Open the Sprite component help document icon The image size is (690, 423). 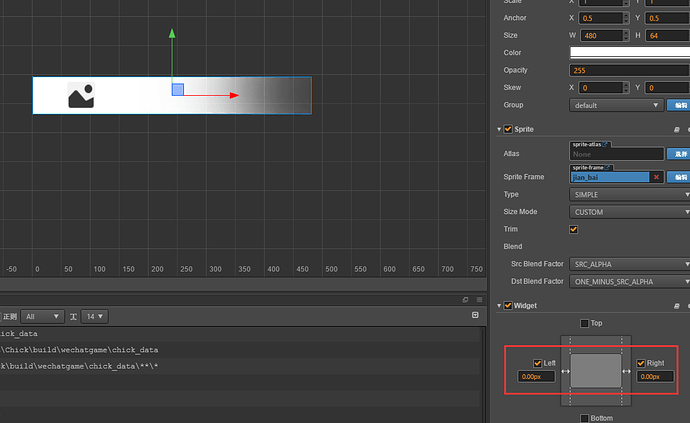pyautogui.click(x=676, y=129)
